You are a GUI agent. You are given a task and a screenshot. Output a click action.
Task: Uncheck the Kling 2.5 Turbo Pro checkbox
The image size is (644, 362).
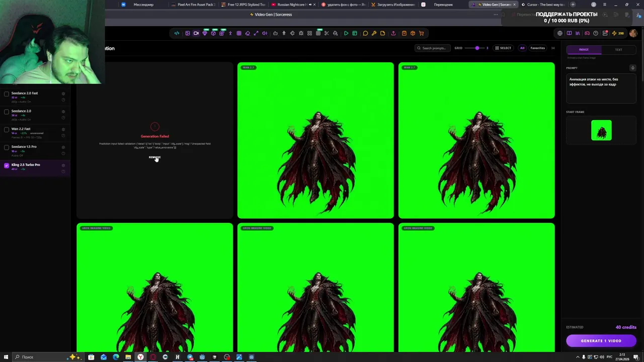pos(7,165)
